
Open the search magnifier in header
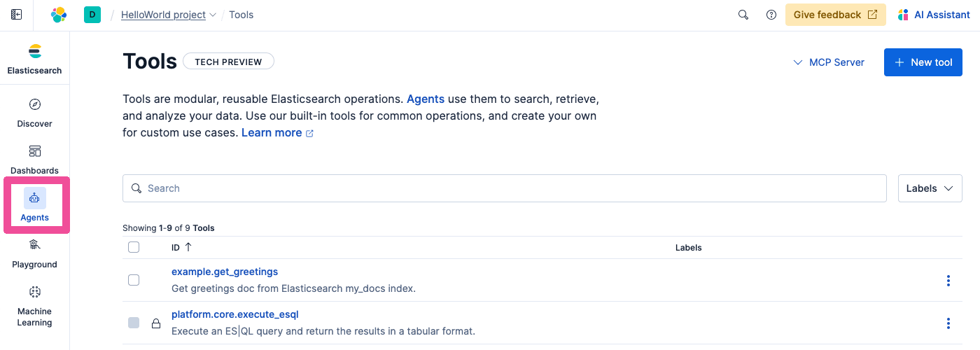(x=743, y=15)
